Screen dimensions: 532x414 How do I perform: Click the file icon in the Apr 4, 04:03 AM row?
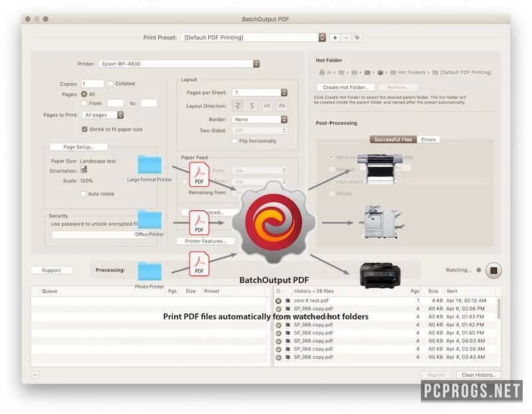pyautogui.click(x=288, y=341)
